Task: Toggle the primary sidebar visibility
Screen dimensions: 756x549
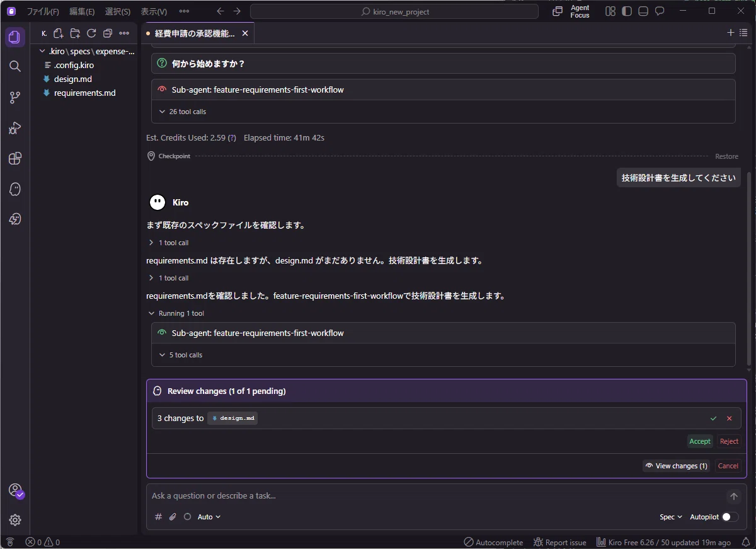Action: click(627, 11)
